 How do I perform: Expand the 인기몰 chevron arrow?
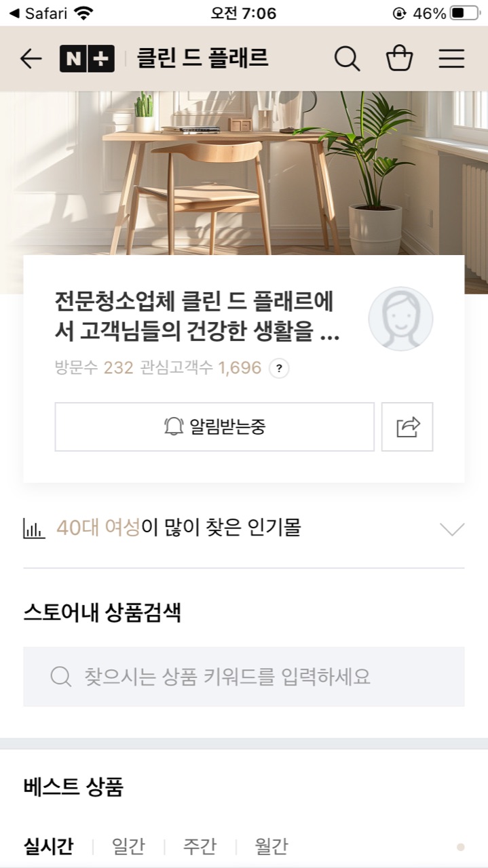click(451, 529)
